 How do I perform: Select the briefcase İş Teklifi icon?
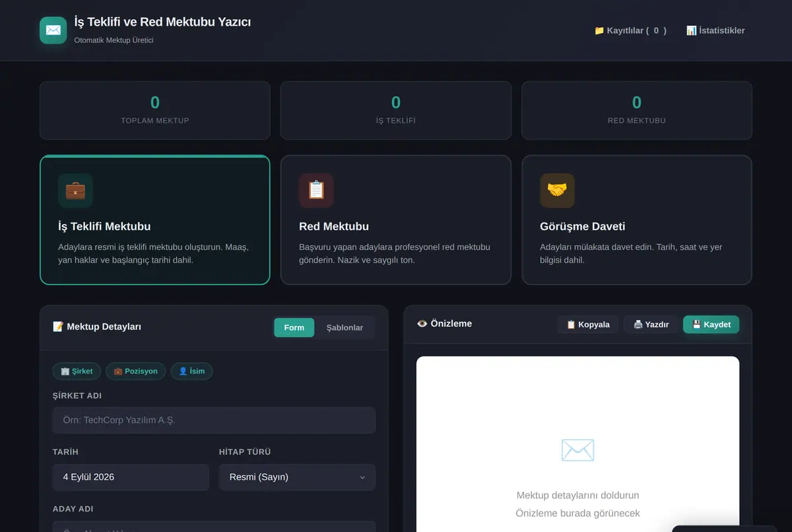point(75,191)
